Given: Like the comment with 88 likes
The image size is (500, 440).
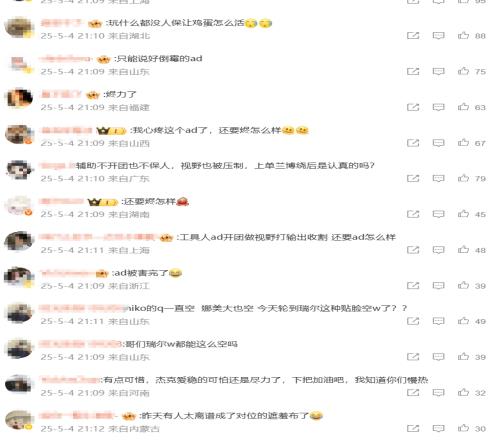Looking at the screenshot, I should coord(463,35).
